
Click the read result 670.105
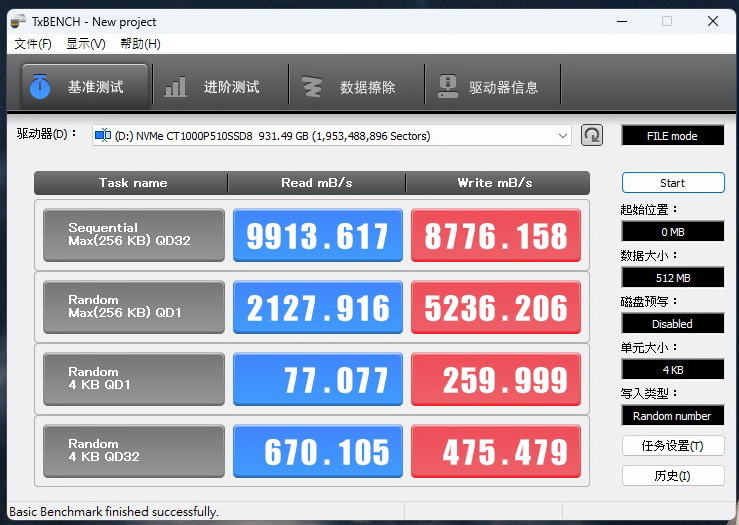pos(318,451)
